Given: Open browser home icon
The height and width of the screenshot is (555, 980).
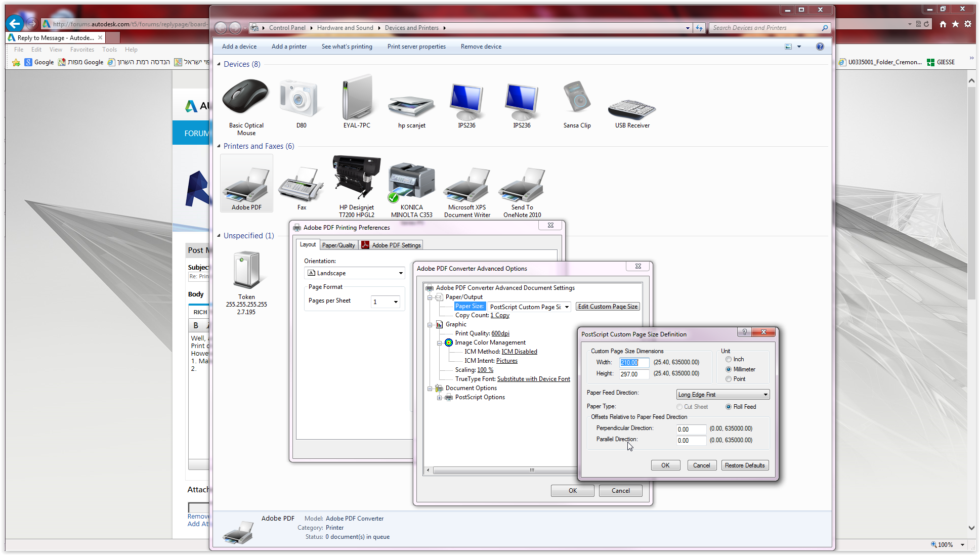Looking at the screenshot, I should [x=943, y=24].
